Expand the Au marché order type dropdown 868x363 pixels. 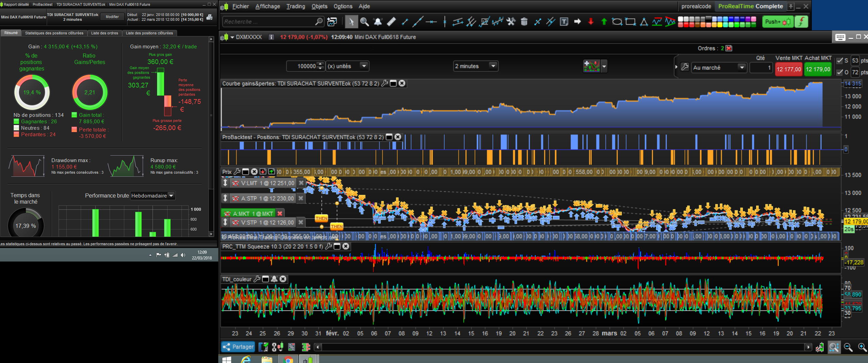(x=742, y=67)
